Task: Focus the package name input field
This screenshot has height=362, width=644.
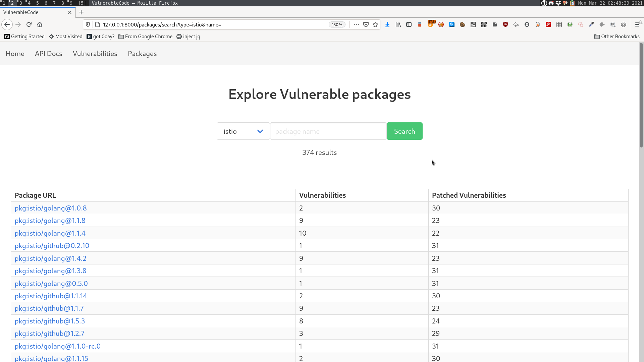Action: [x=328, y=131]
